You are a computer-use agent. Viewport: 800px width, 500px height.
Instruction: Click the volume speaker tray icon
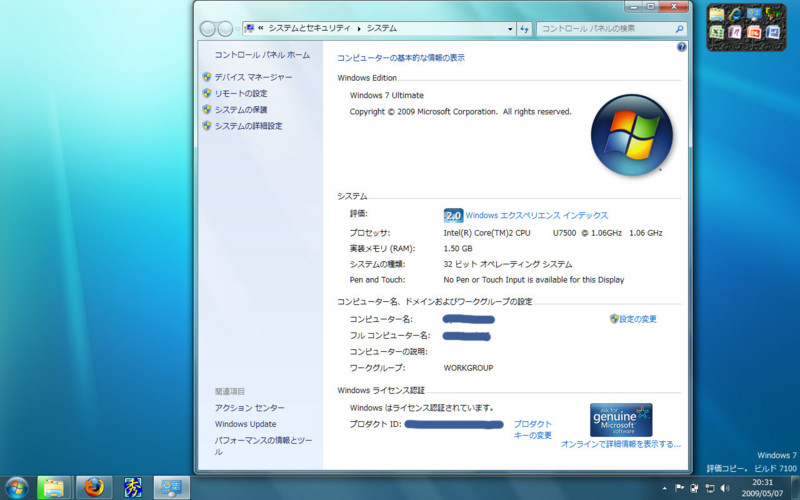pyautogui.click(x=725, y=488)
